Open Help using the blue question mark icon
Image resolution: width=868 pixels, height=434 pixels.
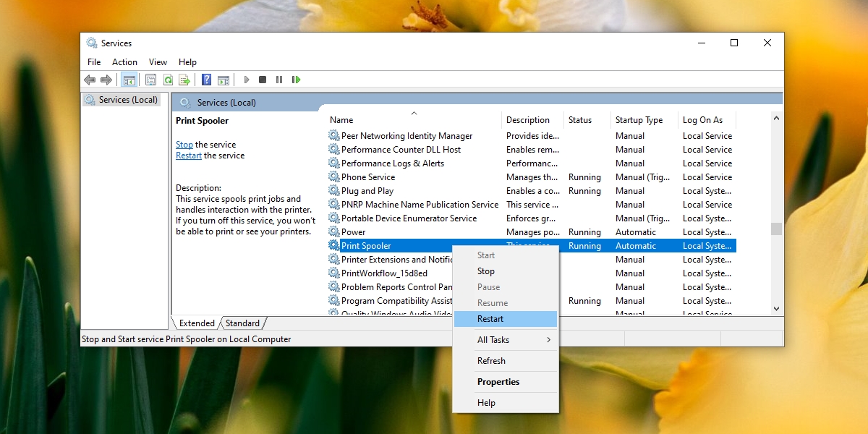pyautogui.click(x=206, y=80)
